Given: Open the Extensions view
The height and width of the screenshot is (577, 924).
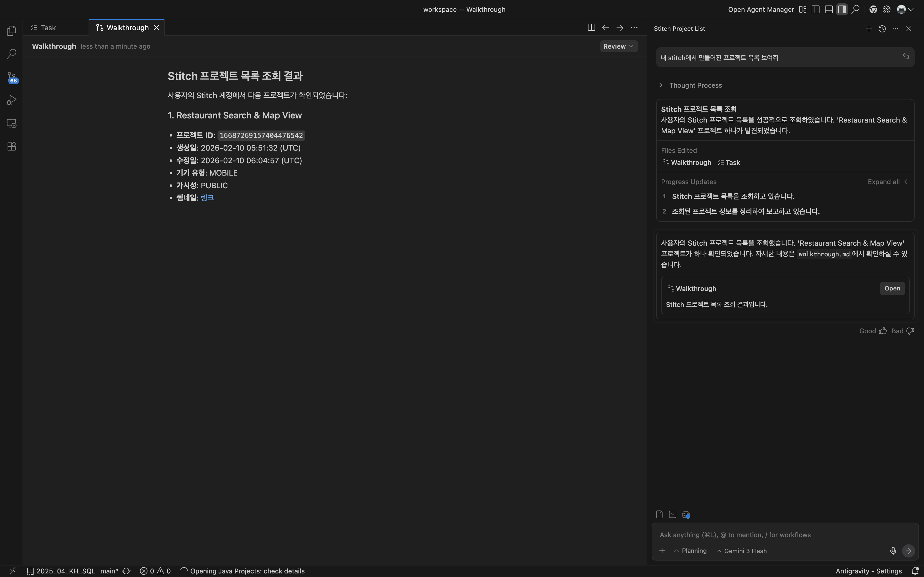Looking at the screenshot, I should point(12,146).
